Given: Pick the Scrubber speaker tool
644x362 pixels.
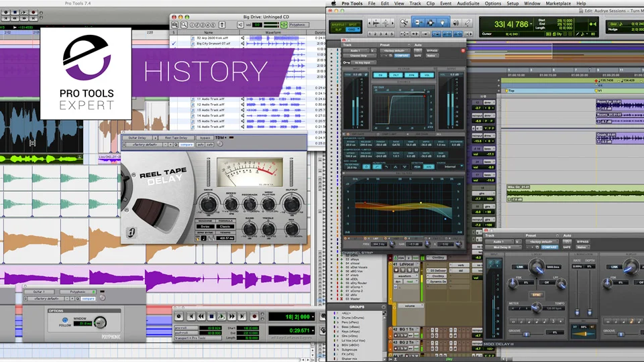Looking at the screenshot, I should tap(456, 23).
